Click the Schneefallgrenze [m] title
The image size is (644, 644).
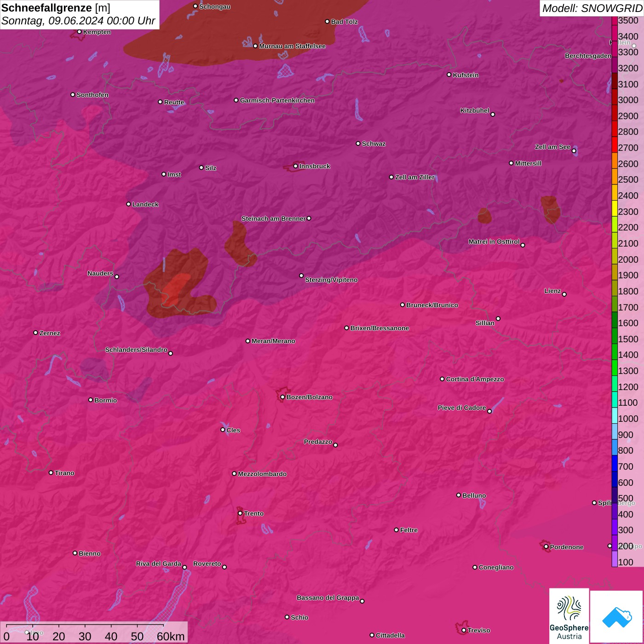point(56,8)
